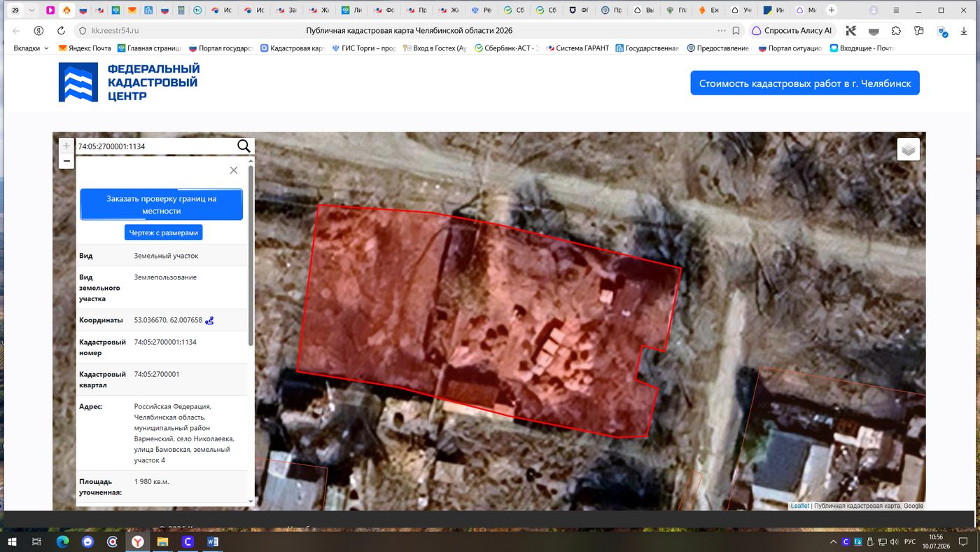Zoom out the map with the minus button
980x552 pixels.
66,162
